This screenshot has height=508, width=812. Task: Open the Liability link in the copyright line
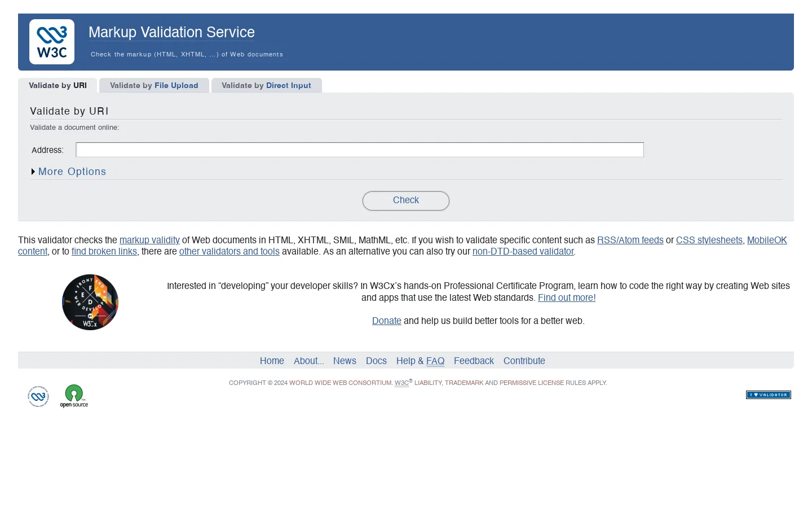428,383
